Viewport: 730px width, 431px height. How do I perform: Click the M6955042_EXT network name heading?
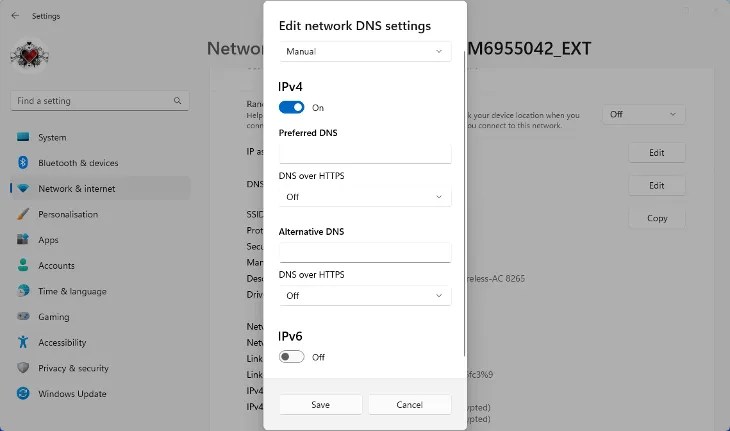pos(529,48)
